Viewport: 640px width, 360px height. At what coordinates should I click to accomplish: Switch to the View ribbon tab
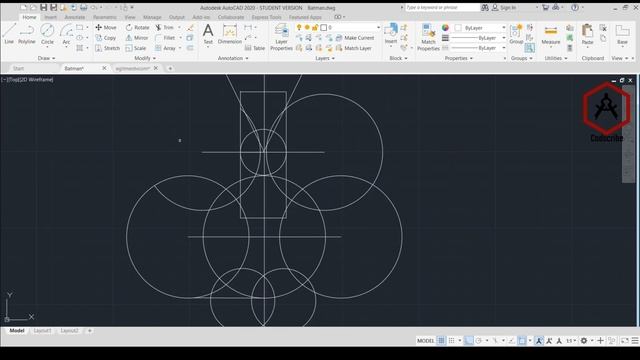pyautogui.click(x=130, y=17)
